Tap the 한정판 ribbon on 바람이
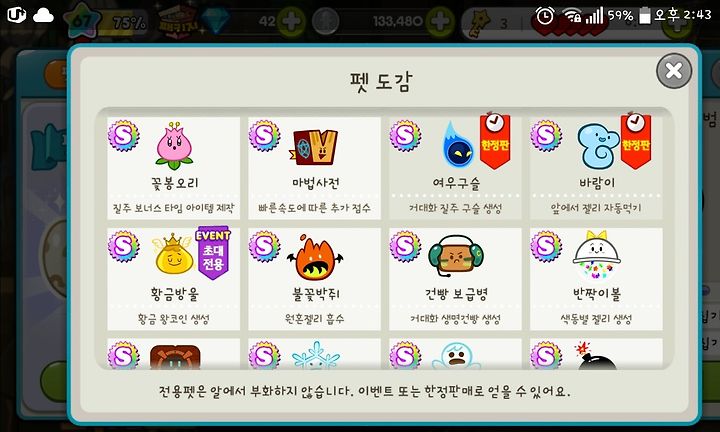 tap(636, 140)
